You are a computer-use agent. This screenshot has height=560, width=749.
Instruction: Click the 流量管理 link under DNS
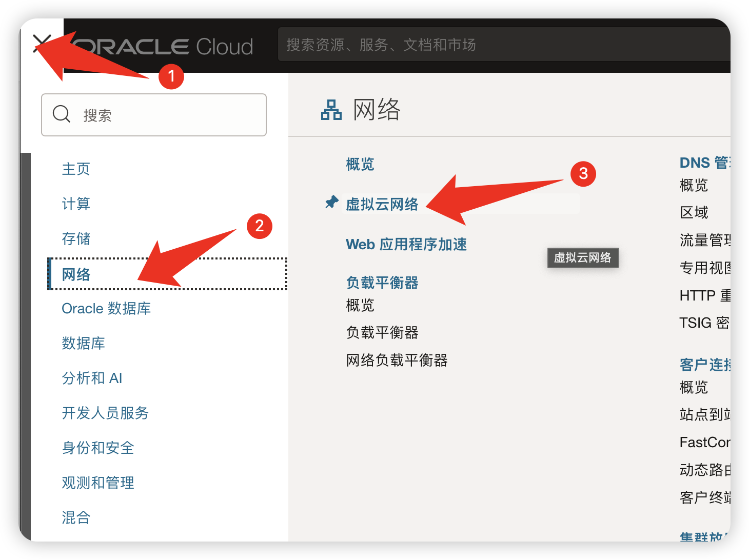coord(708,241)
